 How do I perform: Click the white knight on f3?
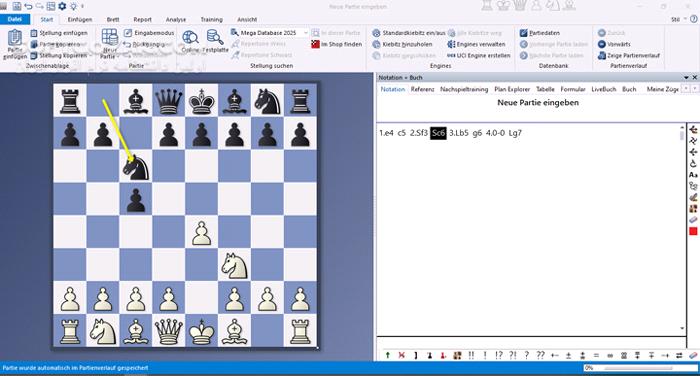point(234,265)
